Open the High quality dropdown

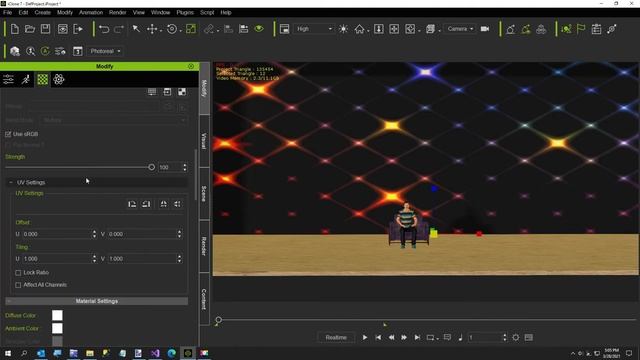click(x=314, y=29)
